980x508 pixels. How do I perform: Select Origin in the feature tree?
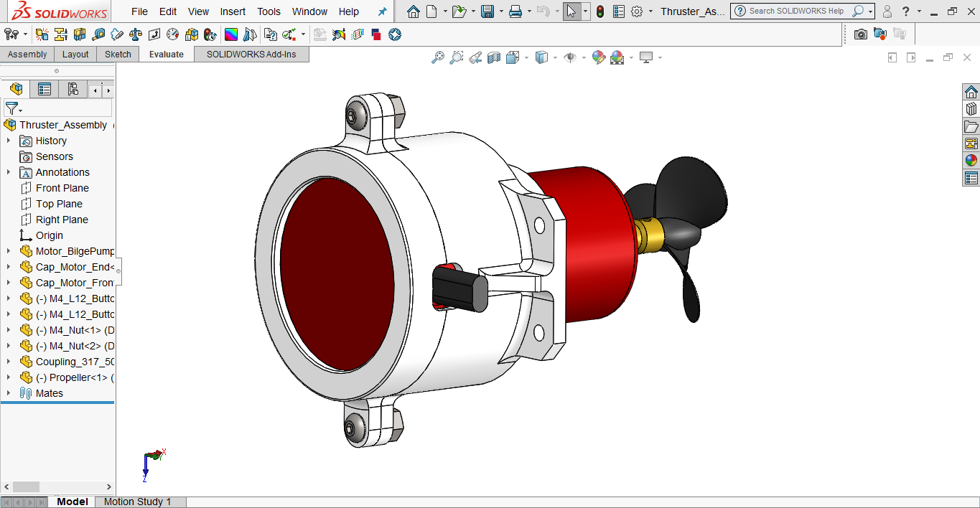point(50,235)
